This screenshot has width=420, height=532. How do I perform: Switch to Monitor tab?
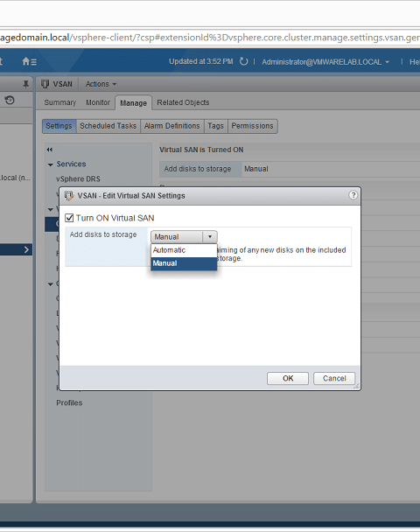(98, 102)
